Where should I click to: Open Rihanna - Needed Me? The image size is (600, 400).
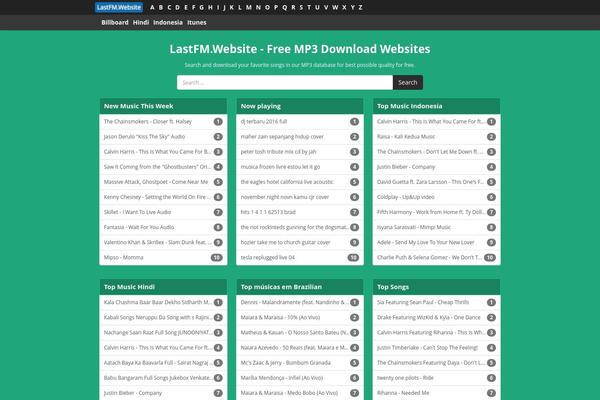[403, 393]
